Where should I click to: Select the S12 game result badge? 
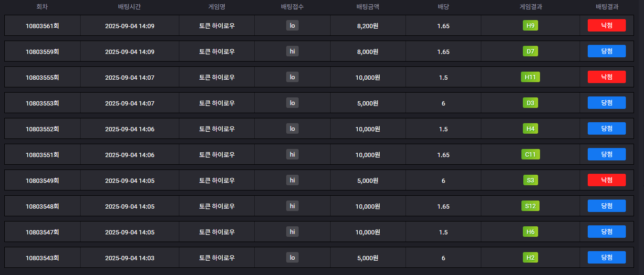[x=530, y=206]
